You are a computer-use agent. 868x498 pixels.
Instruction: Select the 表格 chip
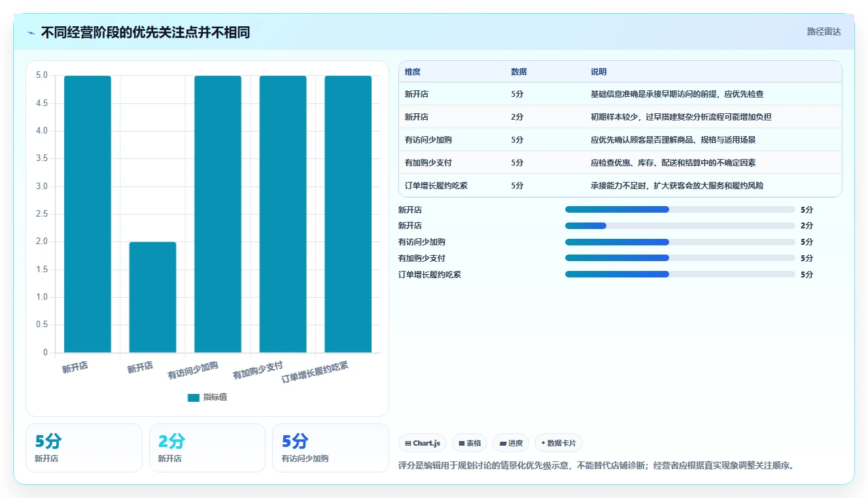[x=470, y=443]
